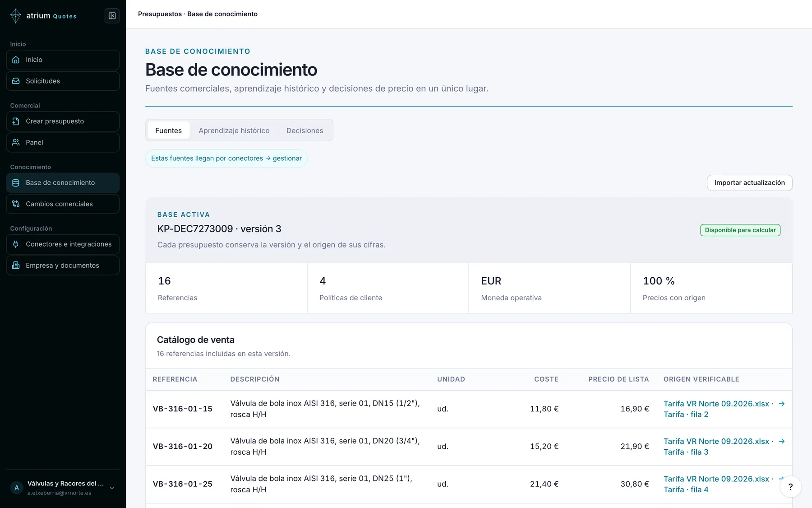Click the Disponible para calcular badge
Image resolution: width=812 pixels, height=508 pixels.
[740, 230]
